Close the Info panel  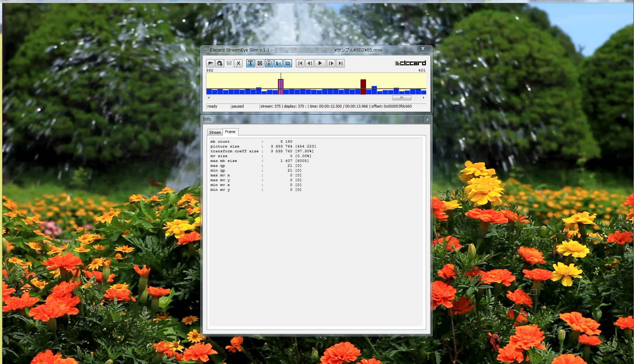click(427, 120)
